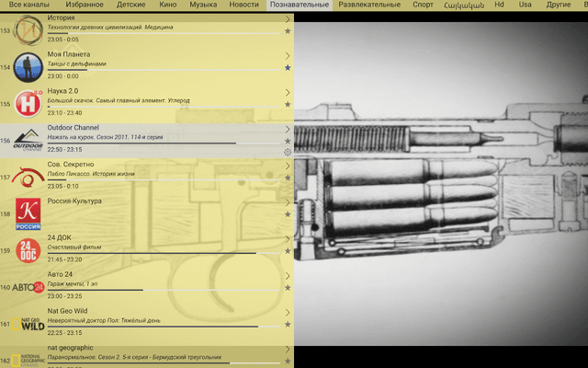Open the История channel logo
588x368 pixels.
click(x=28, y=30)
